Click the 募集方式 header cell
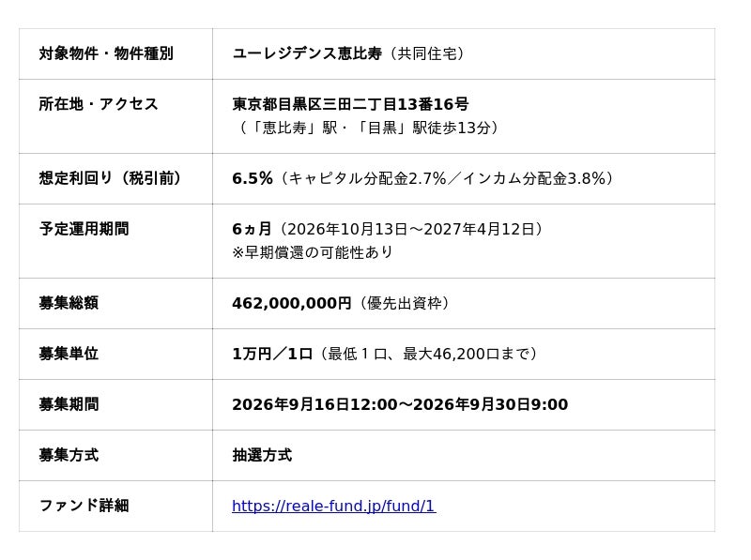The image size is (751, 560). (x=115, y=455)
